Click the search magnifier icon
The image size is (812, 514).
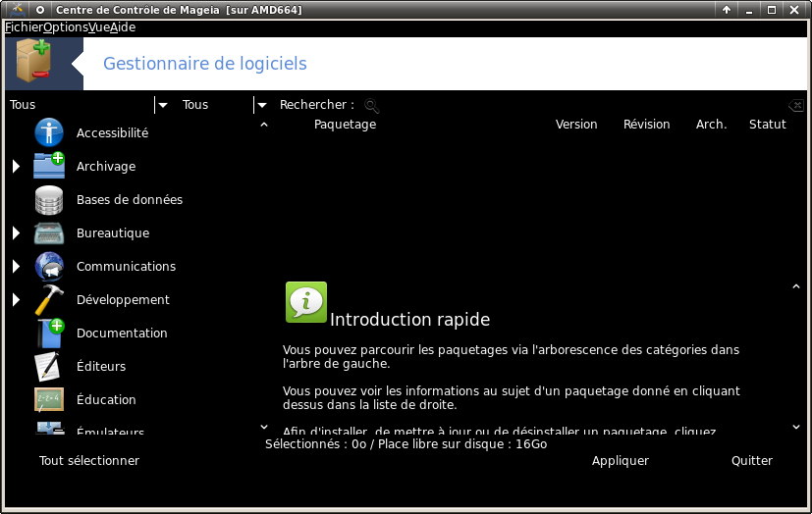click(x=371, y=106)
